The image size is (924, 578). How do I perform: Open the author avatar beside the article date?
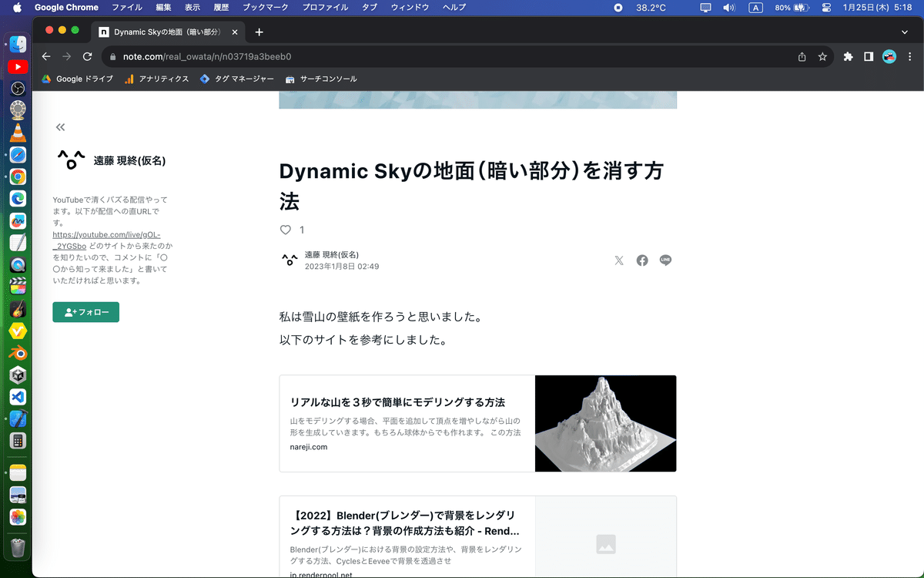pos(290,260)
